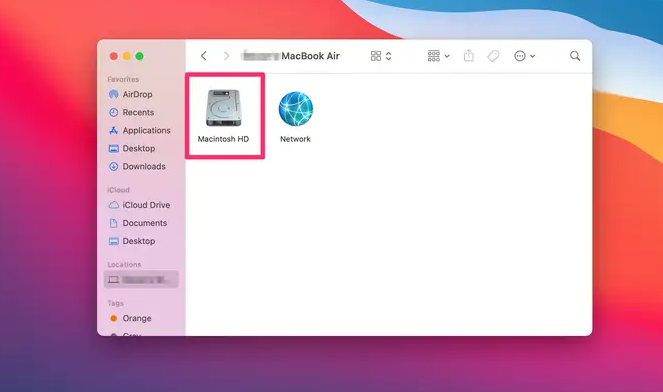Go forward with the right arrow

[x=226, y=56]
